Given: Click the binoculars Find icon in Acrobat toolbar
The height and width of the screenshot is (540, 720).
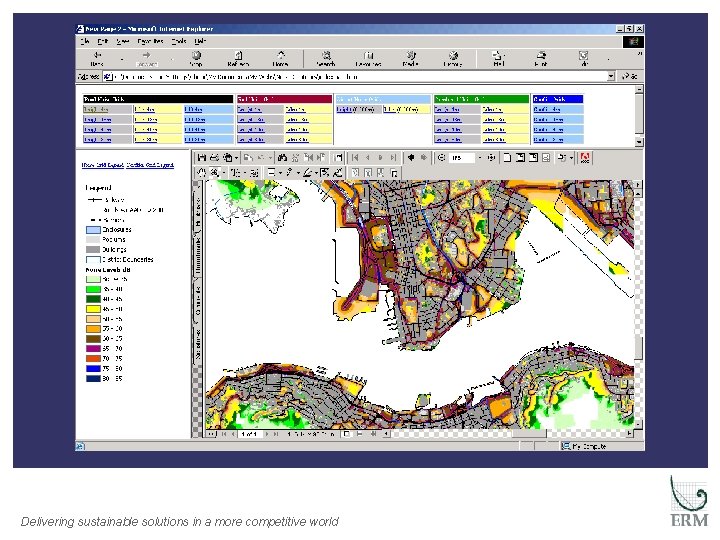Looking at the screenshot, I should pos(283,158).
